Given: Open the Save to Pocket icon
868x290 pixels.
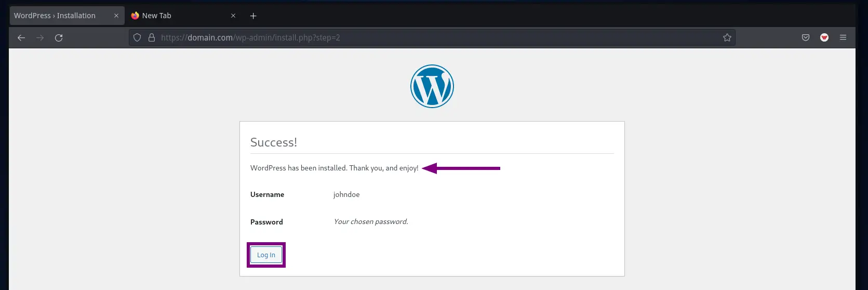Looking at the screenshot, I should pyautogui.click(x=806, y=37).
